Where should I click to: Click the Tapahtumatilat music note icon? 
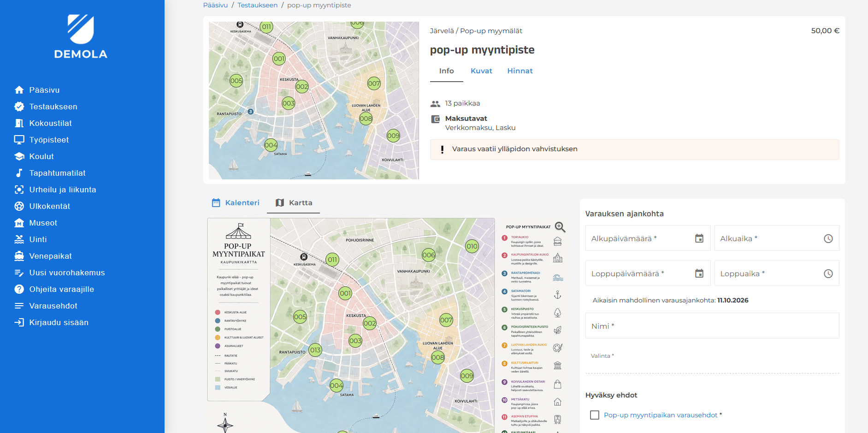pyautogui.click(x=19, y=173)
